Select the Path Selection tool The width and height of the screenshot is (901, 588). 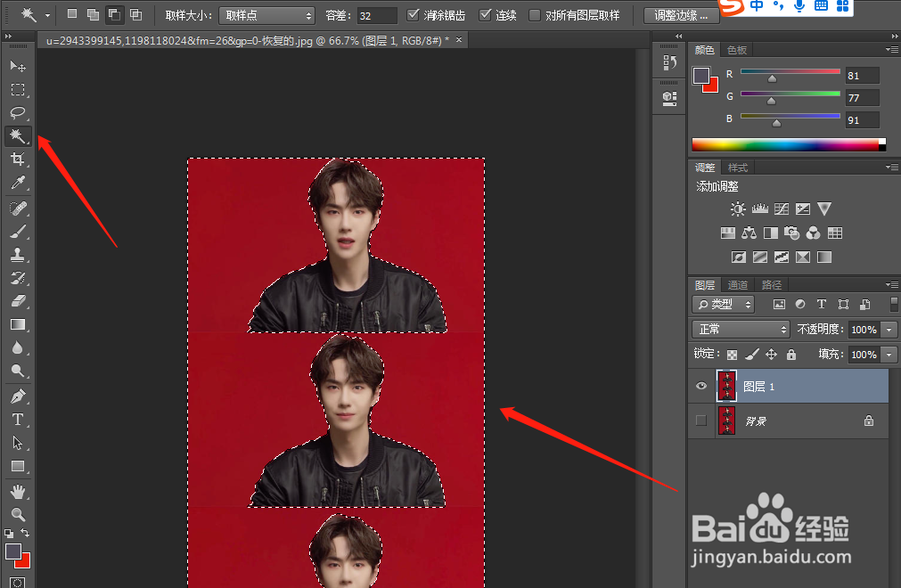tap(18, 443)
